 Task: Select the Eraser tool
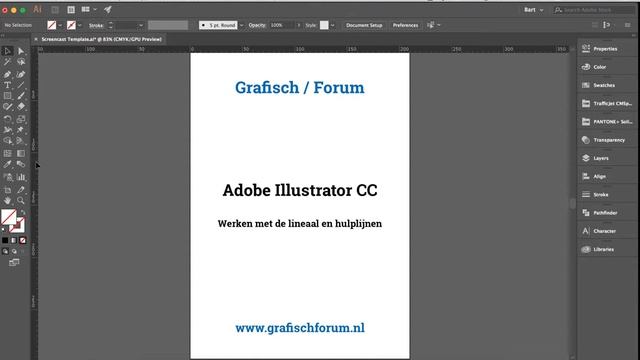pyautogui.click(x=21, y=107)
